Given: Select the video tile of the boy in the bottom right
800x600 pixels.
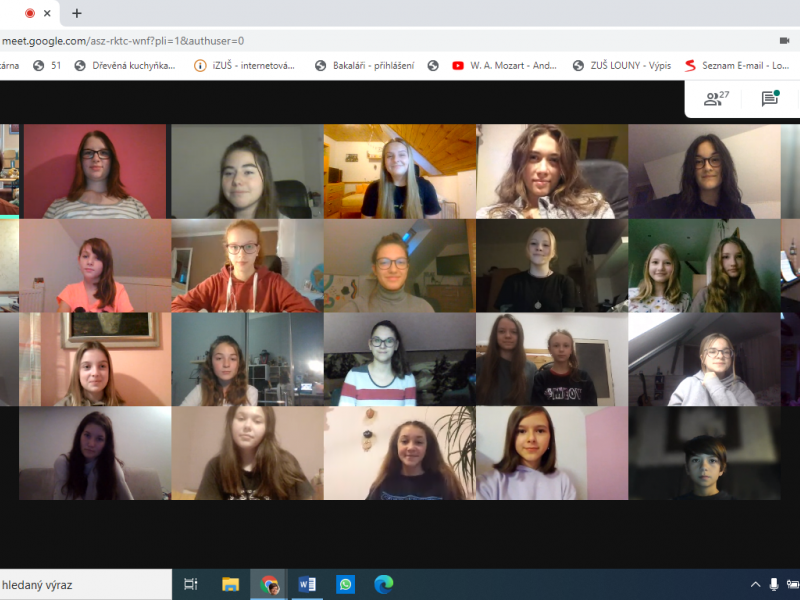Looking at the screenshot, I should [x=704, y=453].
